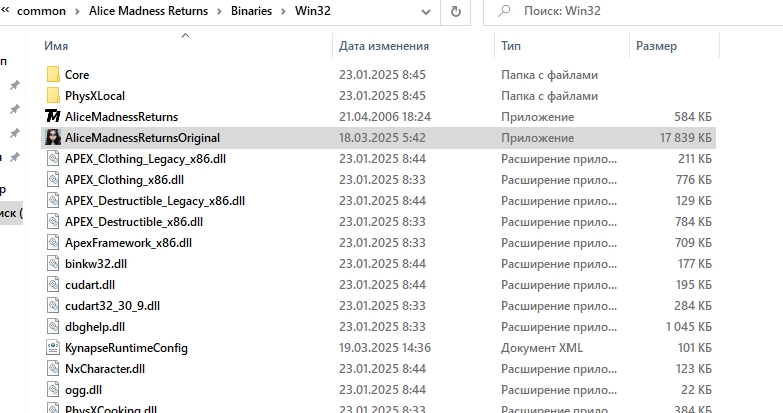Select APEX_Destructible_x86.dll file name
This screenshot has height=413, width=783.
[x=134, y=222]
